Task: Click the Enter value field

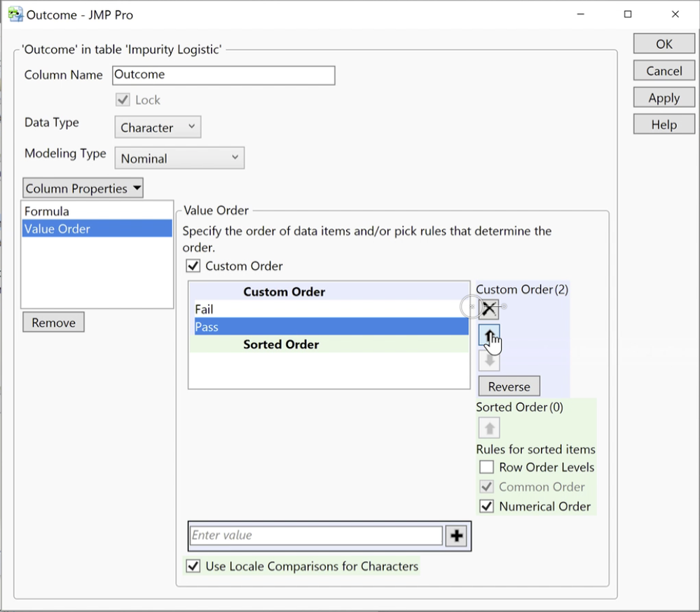Action: click(316, 535)
